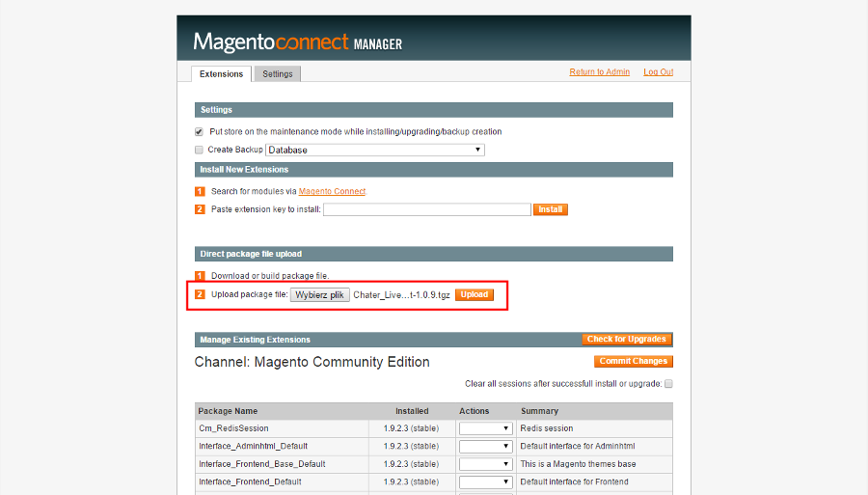Focus the extension key input field
Image resolution: width=868 pixels, height=495 pixels.
427,209
